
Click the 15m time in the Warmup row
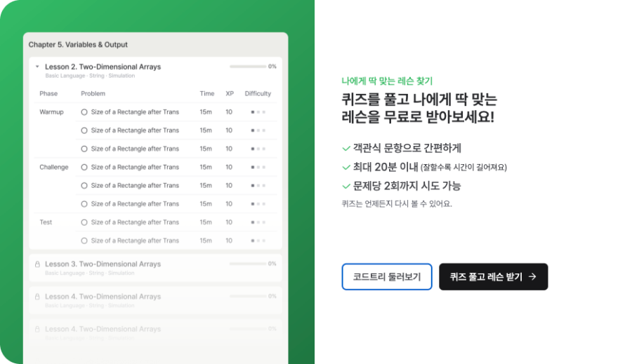pyautogui.click(x=206, y=112)
